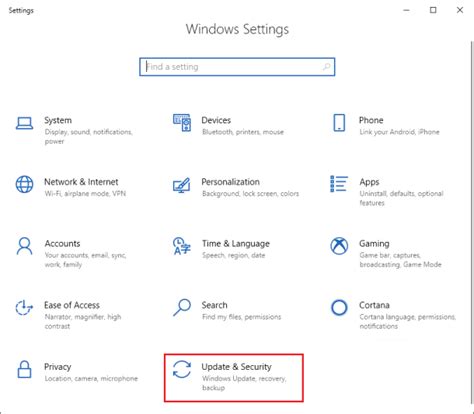The width and height of the screenshot is (474, 414).
Task: Go to Search category heading
Action: 214,305
